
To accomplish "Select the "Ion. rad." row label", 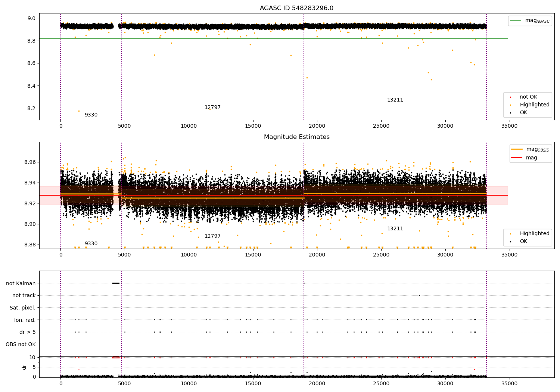I will (25, 320).
